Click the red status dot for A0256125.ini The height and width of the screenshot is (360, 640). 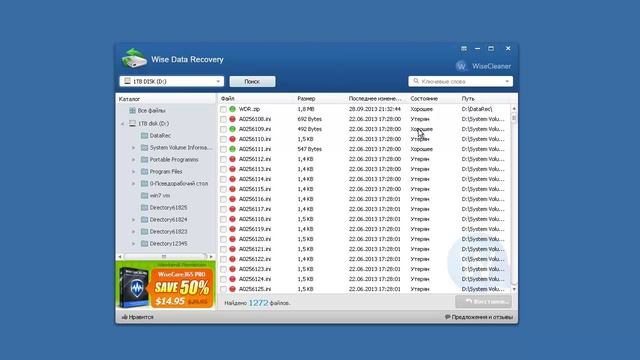click(232, 289)
